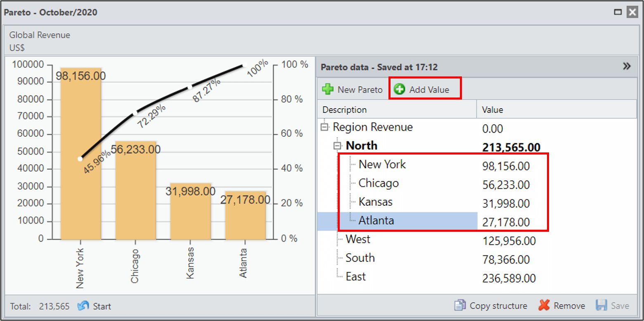Collapse the Region Revenue tree node
The width and height of the screenshot is (644, 321).
[325, 127]
